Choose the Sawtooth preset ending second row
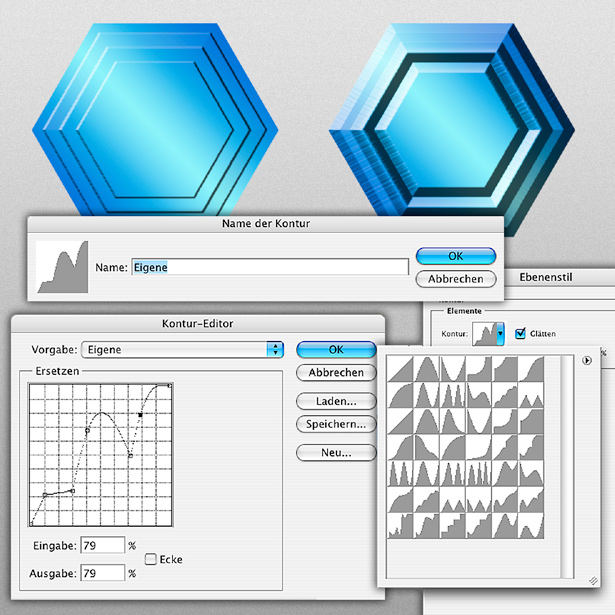The width and height of the screenshot is (615, 615). 531,395
